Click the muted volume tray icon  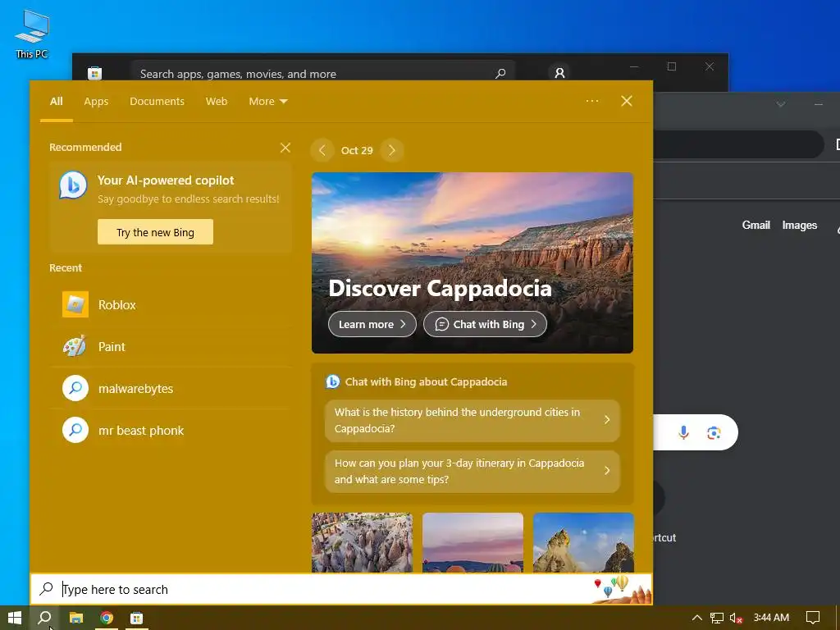pyautogui.click(x=736, y=618)
